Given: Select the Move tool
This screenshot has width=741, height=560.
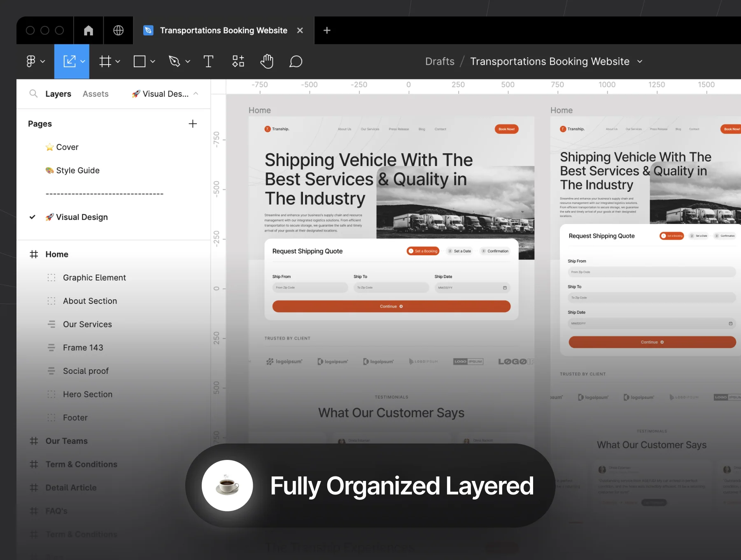Looking at the screenshot, I should [x=69, y=61].
